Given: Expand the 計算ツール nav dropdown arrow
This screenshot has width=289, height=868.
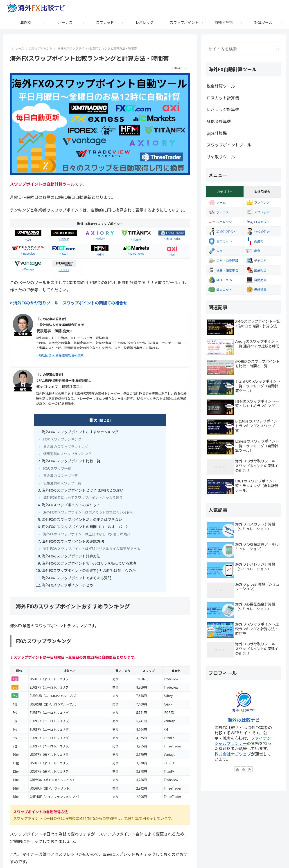Looking at the screenshot, I should pos(281,23).
